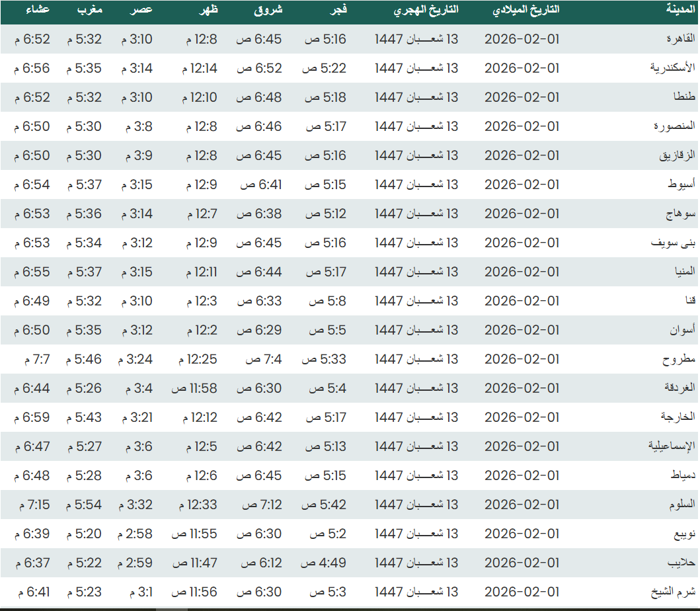Click the Fajr time 4:49 ص for حلايب
Screen dimensions: 700x611
324,563
